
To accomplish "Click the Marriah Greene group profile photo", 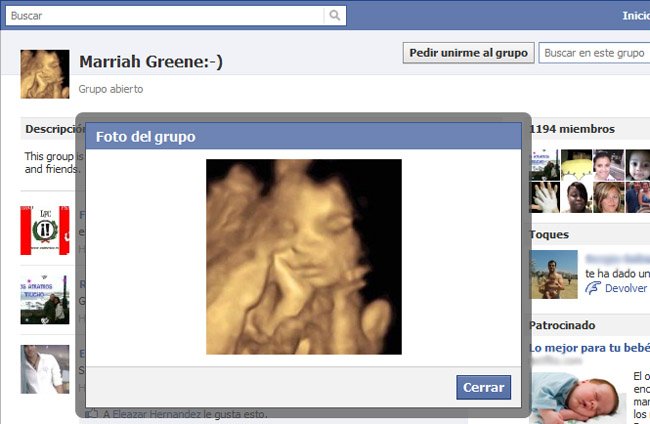I will click(45, 74).
